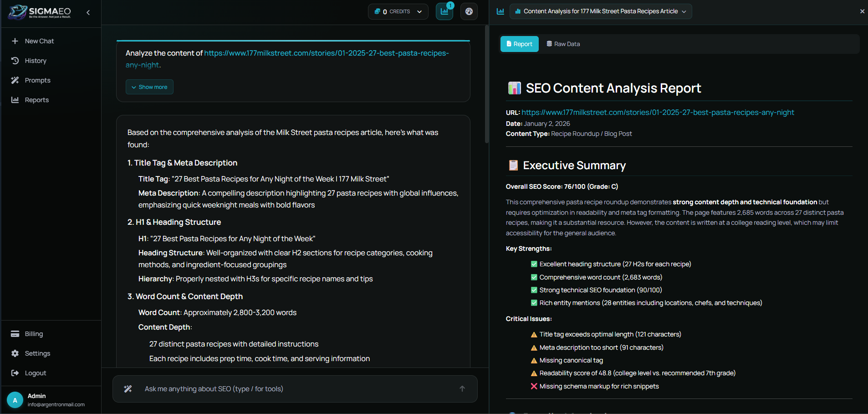Viewport: 868px width, 414px height.
Task: Click 'Missing canonical tag' issue
Action: [571, 360]
